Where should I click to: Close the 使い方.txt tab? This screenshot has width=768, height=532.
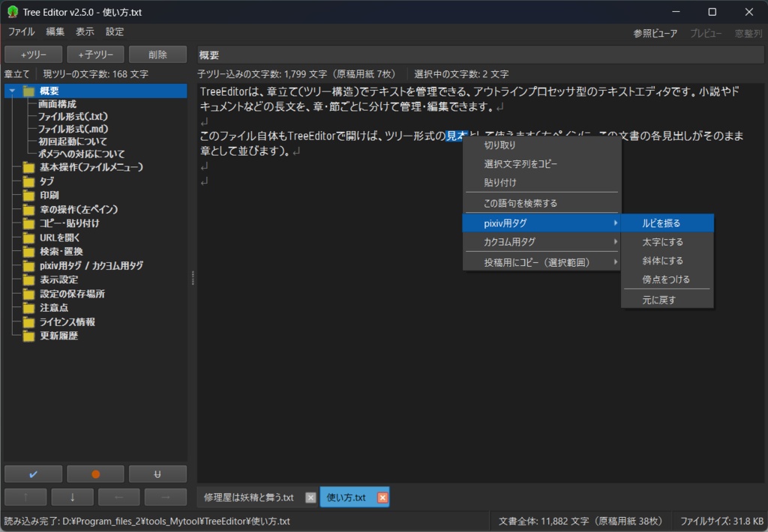(382, 498)
